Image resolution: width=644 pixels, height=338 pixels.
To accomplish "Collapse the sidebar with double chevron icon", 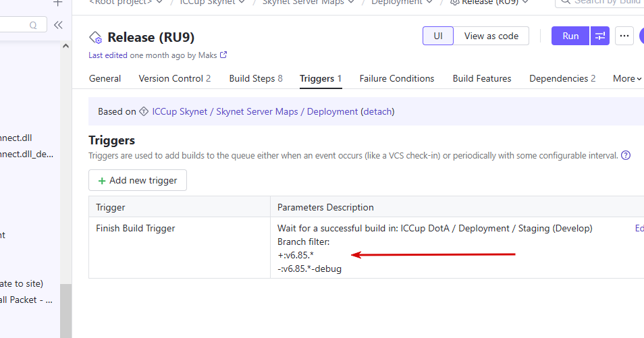I will (x=58, y=25).
